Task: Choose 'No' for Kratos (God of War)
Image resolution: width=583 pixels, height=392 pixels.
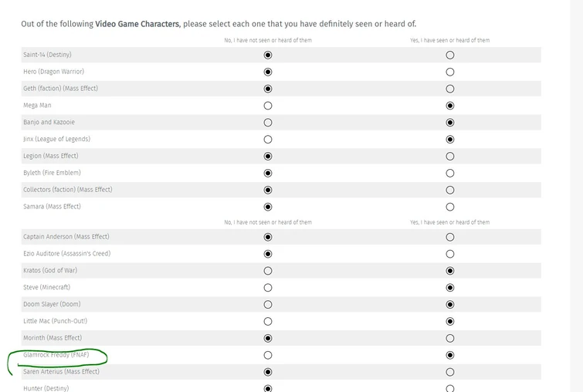Action: coord(268,271)
